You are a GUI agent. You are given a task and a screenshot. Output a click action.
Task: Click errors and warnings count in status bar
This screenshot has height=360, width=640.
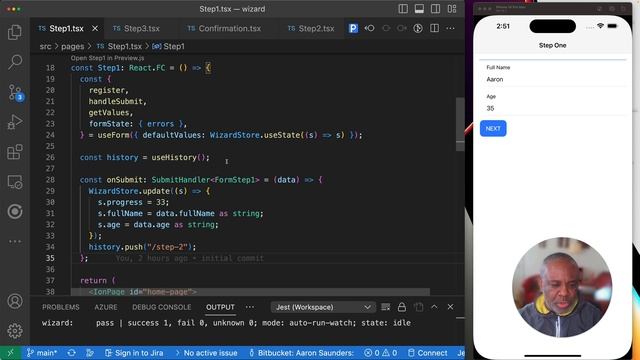click(x=380, y=353)
